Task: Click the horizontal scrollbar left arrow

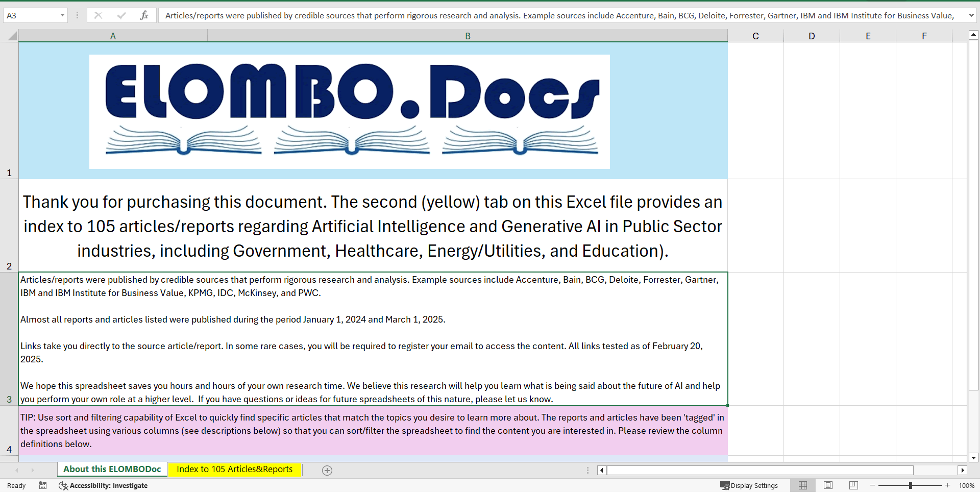Action: [602, 470]
